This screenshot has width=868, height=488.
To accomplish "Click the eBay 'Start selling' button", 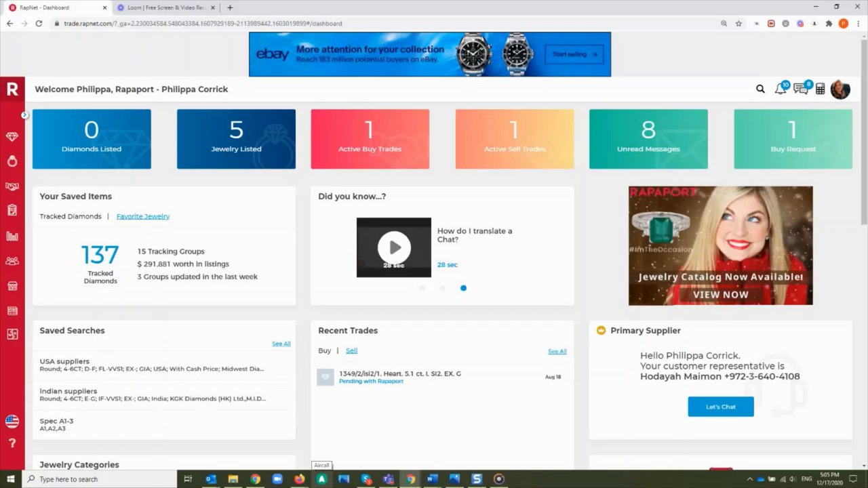I will point(574,54).
